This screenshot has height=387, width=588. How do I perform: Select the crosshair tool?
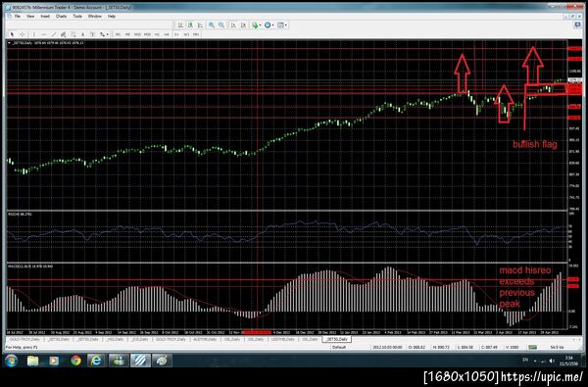(23, 34)
